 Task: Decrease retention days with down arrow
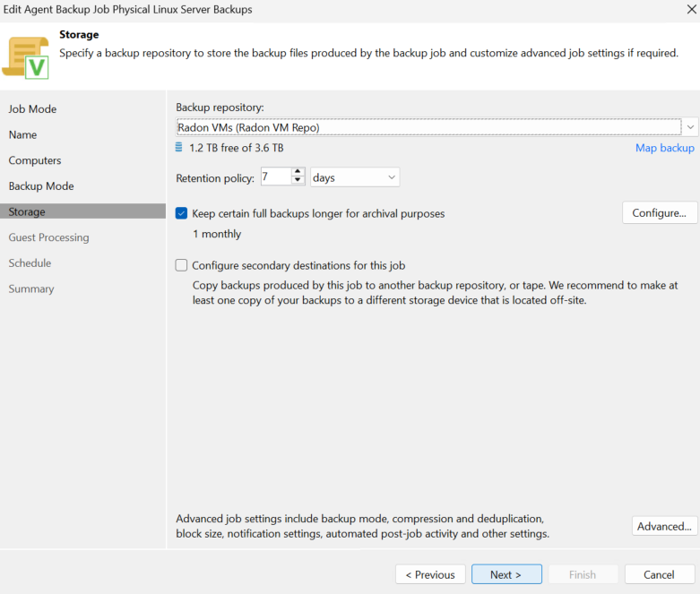298,180
